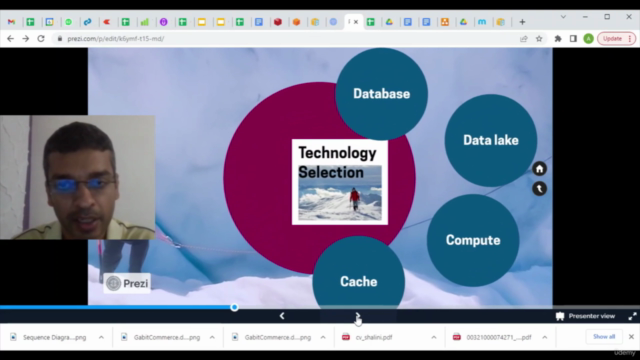640x360 pixels.
Task: Go back to previous page
Action: [x=11, y=39]
